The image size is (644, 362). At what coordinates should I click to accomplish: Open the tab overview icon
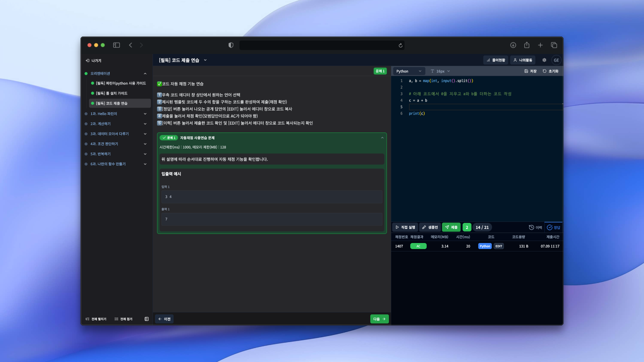554,45
